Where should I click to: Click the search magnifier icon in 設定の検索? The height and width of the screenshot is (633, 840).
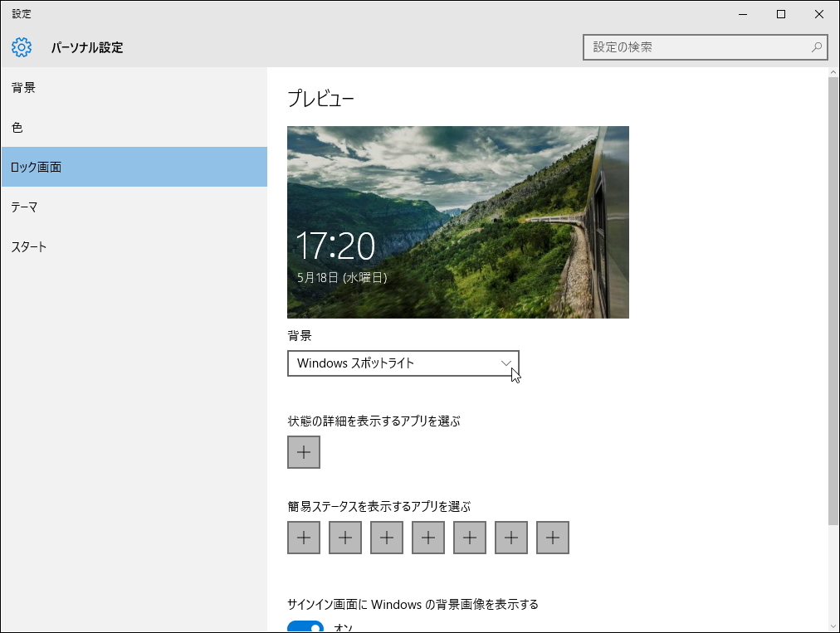pyautogui.click(x=817, y=47)
